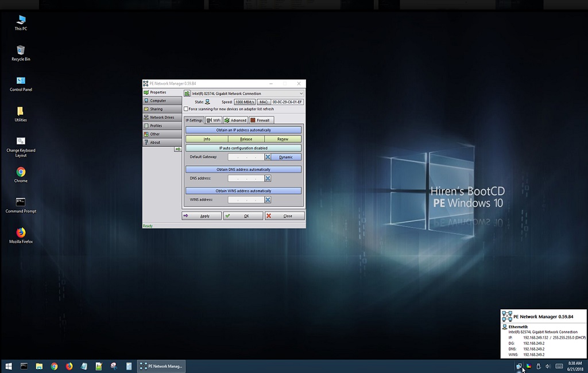Toggle IP auto configuration disabled bar
Screen dimensions: 588x373
tap(243, 148)
